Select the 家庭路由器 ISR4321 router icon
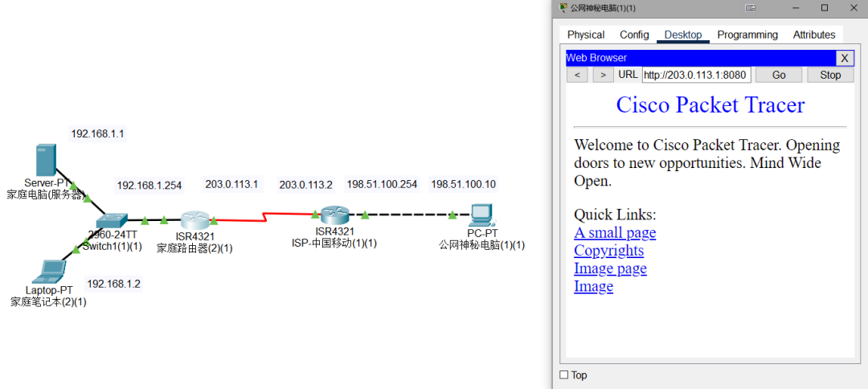Screen dimensions: 868x389 coord(195,220)
